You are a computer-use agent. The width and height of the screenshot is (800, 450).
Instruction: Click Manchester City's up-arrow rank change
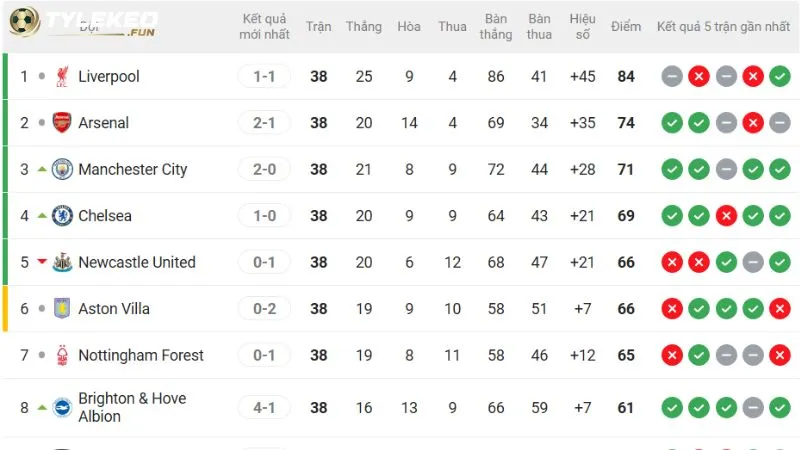click(x=42, y=169)
